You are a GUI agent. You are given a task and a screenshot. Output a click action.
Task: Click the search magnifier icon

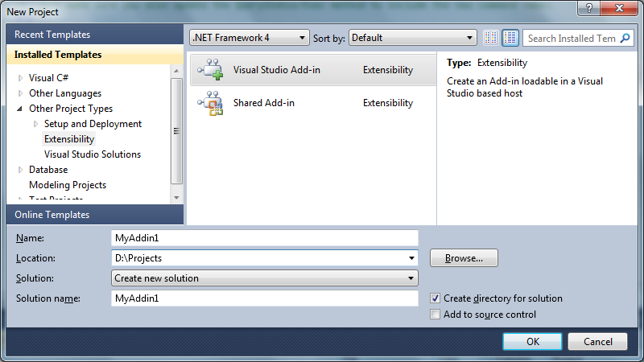click(x=625, y=38)
